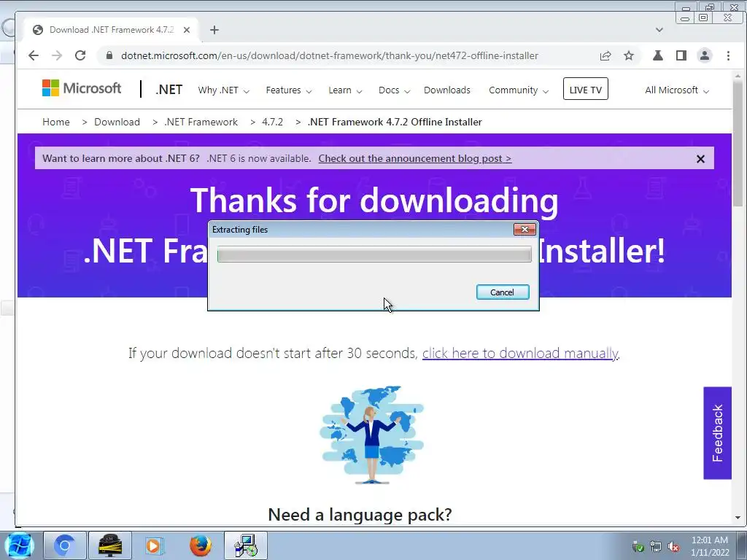The height and width of the screenshot is (560, 747).
Task: Expand the Community menu
Action: [x=519, y=90]
